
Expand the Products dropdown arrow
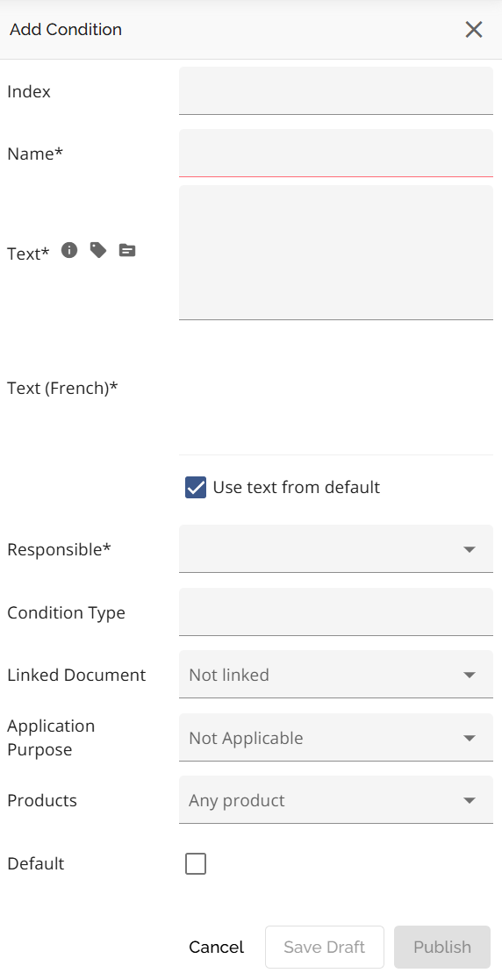pyautogui.click(x=470, y=801)
